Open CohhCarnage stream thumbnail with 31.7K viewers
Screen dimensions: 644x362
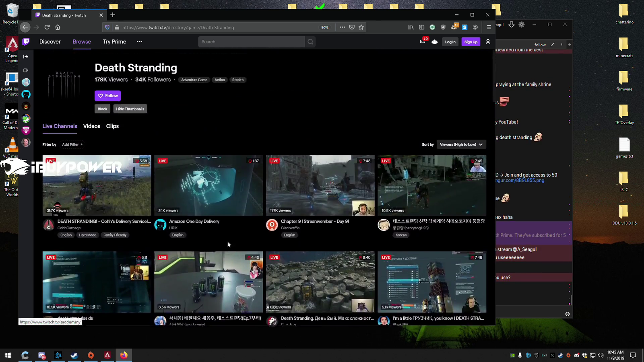click(x=97, y=185)
